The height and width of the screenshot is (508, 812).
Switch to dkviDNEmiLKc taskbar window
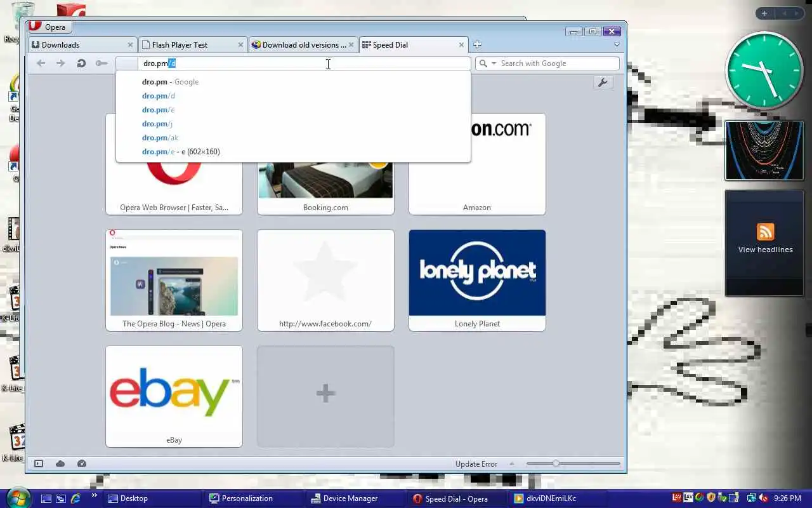pos(558,498)
